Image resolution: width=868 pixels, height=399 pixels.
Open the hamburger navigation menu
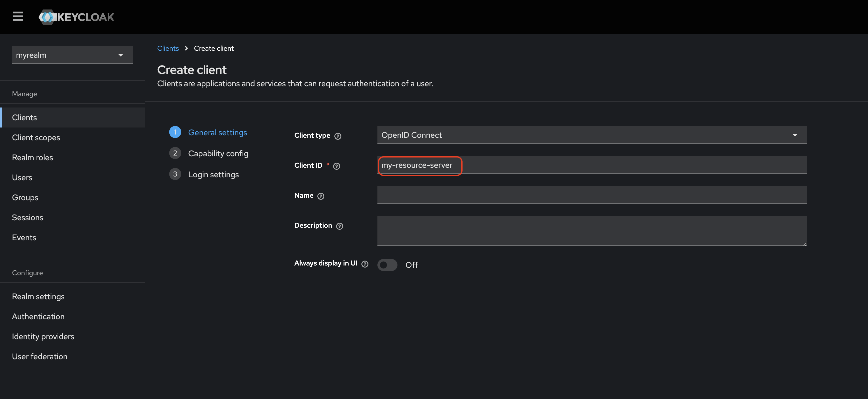18,16
